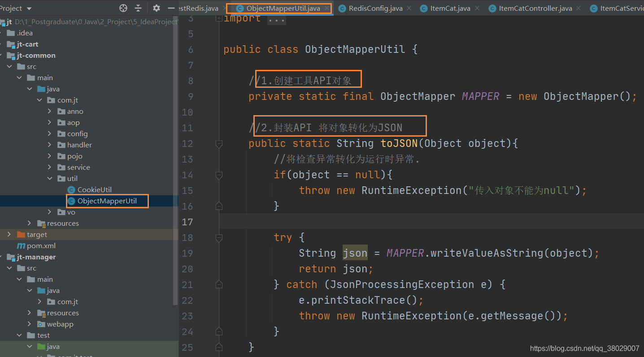
Task: Click the class icon on ItemCatController.java tab
Action: [x=492, y=8]
